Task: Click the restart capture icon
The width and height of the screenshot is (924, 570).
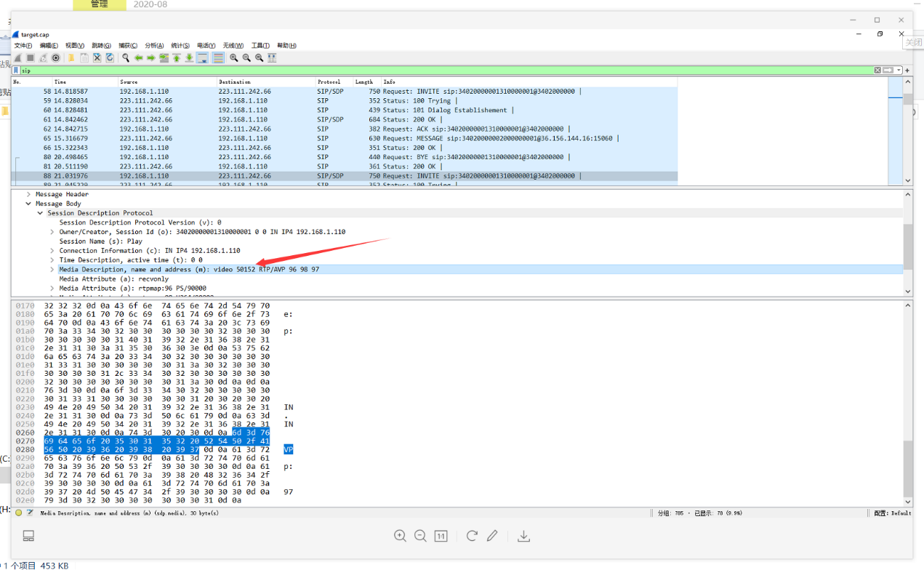Action: coord(43,57)
